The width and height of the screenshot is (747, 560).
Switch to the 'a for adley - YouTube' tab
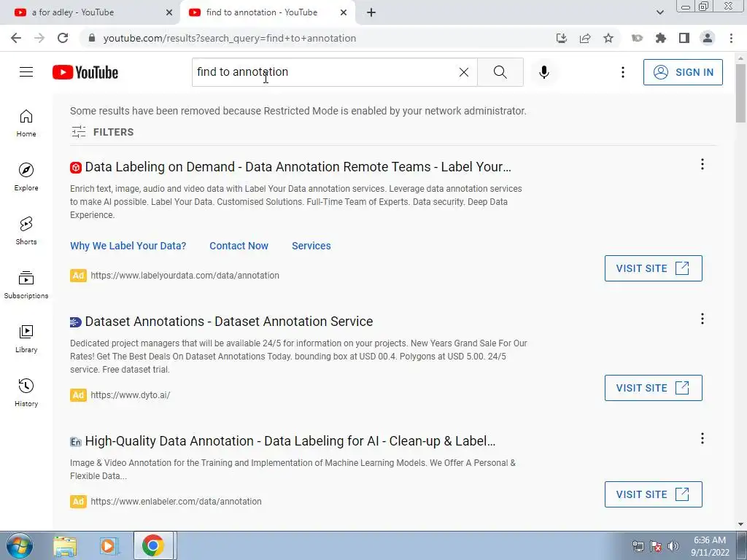point(91,12)
